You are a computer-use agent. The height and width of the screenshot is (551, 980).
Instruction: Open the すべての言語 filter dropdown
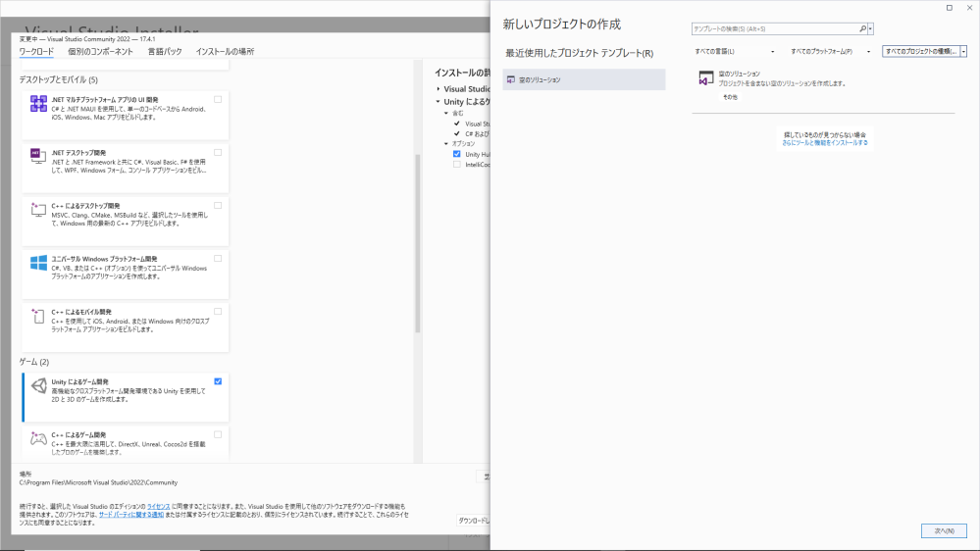click(734, 51)
